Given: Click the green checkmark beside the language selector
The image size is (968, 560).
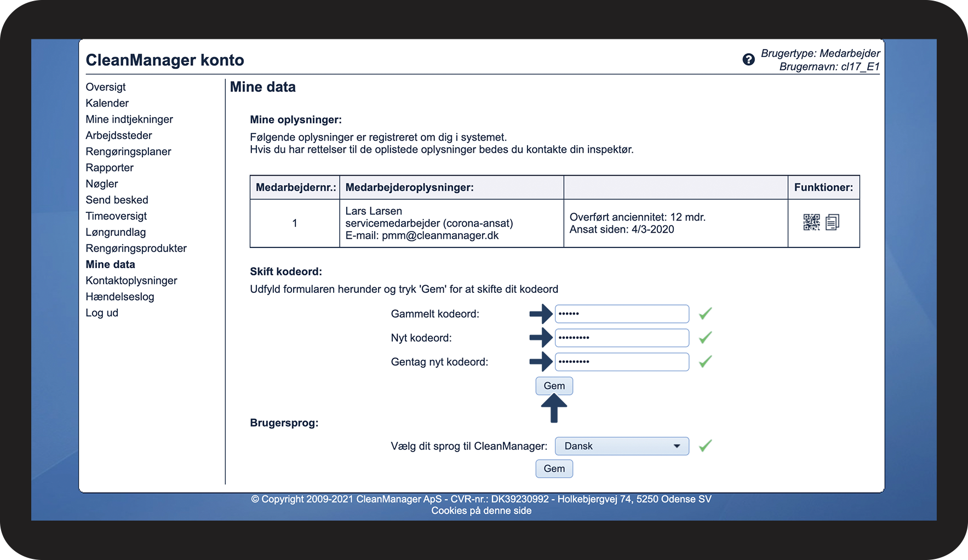Looking at the screenshot, I should pyautogui.click(x=706, y=446).
